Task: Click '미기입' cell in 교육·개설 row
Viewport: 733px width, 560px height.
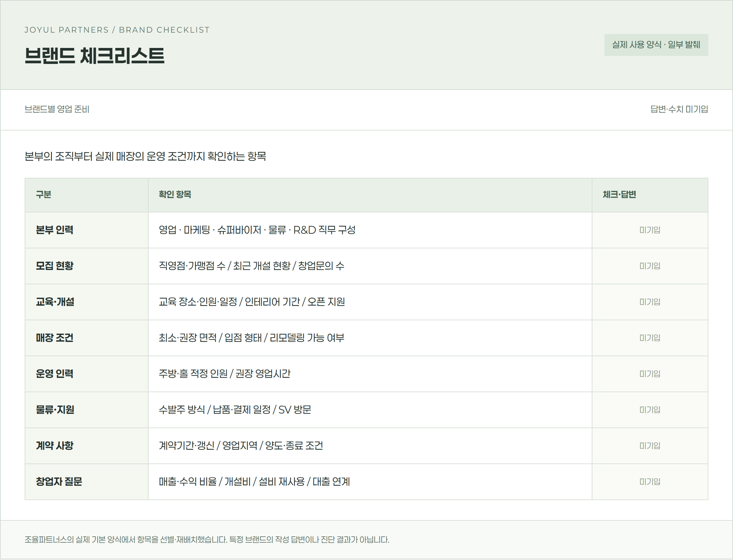Action: click(x=650, y=302)
